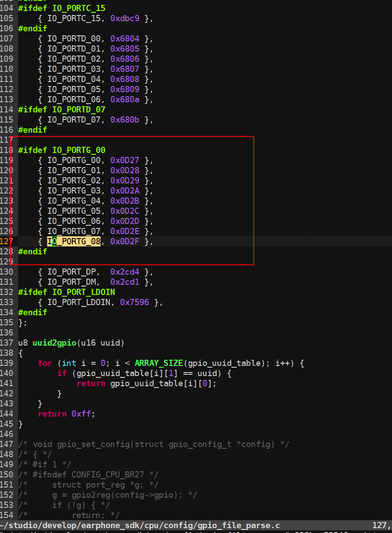
Task: Select IO_PORTG_07 entry name
Action: 74,231
